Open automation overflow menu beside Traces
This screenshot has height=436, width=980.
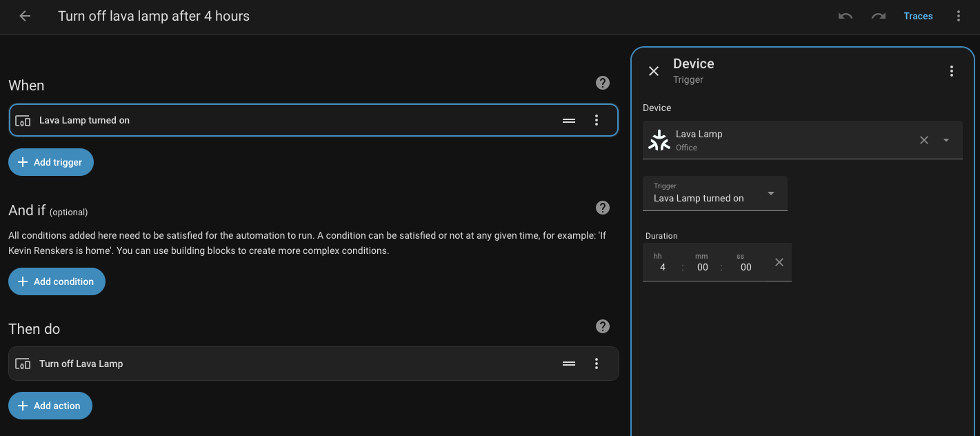point(958,16)
